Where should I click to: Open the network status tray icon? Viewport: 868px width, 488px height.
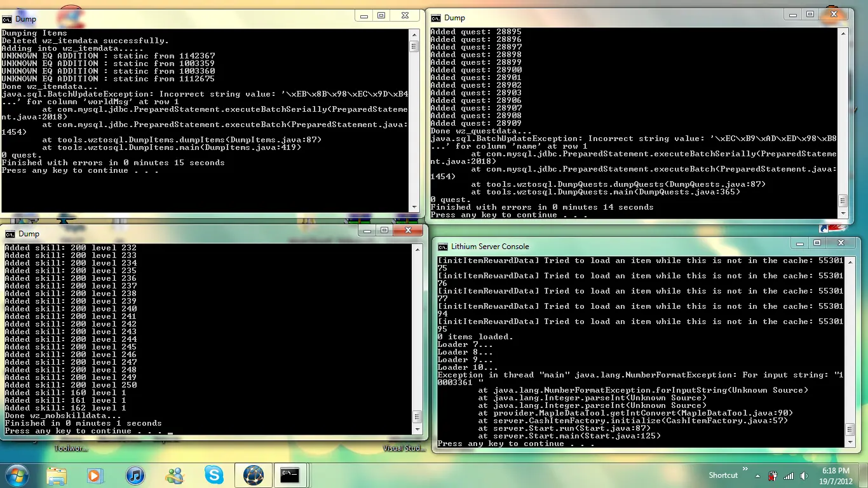tap(788, 475)
